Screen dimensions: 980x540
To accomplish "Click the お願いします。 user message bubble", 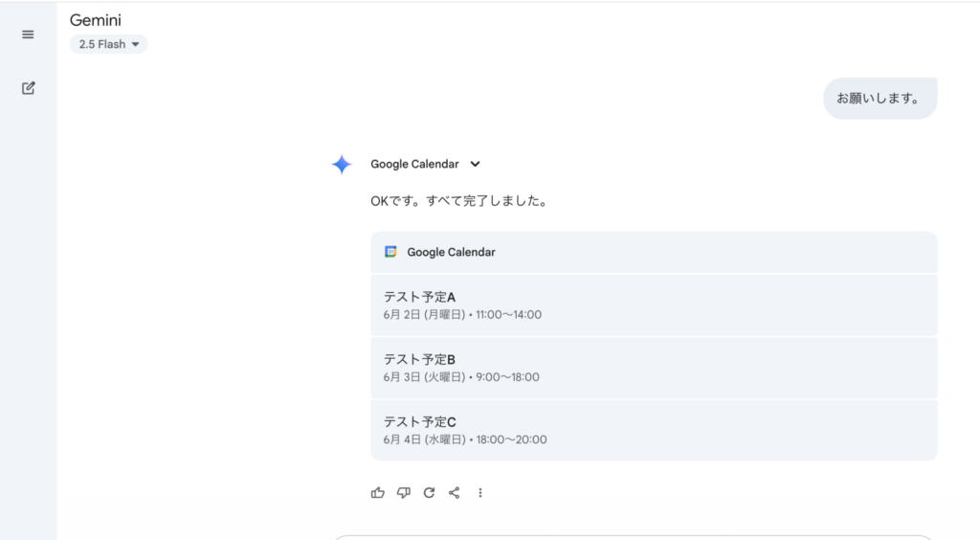I will [880, 98].
